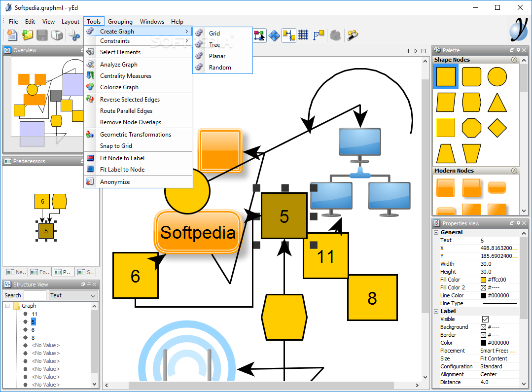Click the Analyze Graph menu icon
532x392 pixels.
coord(90,64)
